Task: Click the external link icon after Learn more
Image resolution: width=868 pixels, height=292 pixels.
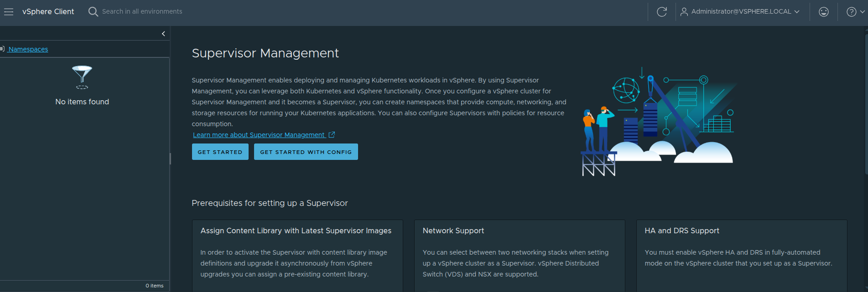Action: 332,135
